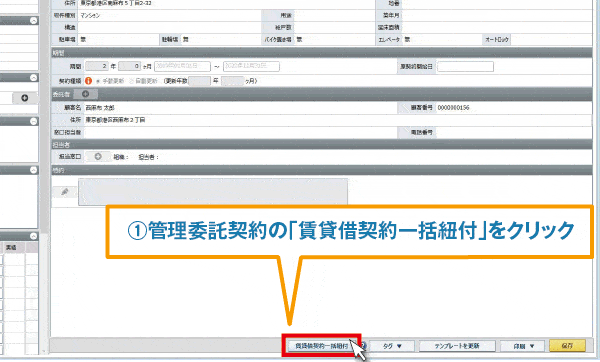Image resolution: width=600 pixels, height=362 pixels.
Task: Click the black plus button in left sidebar
Action: click(x=25, y=98)
